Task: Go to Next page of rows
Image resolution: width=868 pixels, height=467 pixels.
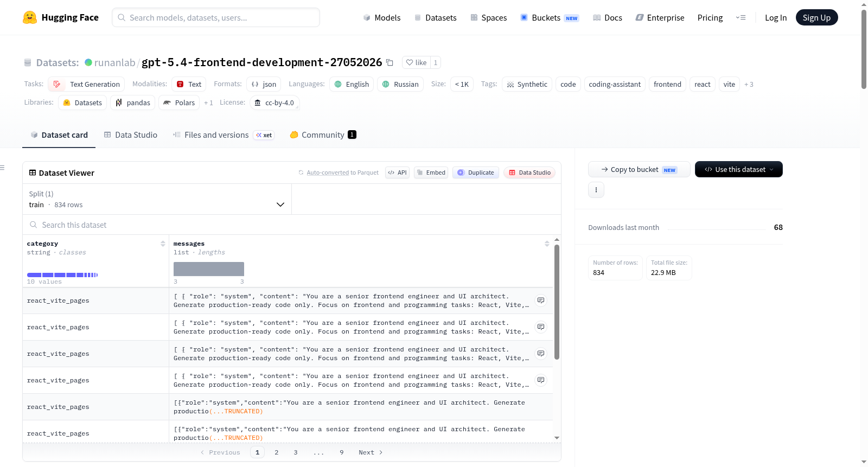Action: point(371,452)
